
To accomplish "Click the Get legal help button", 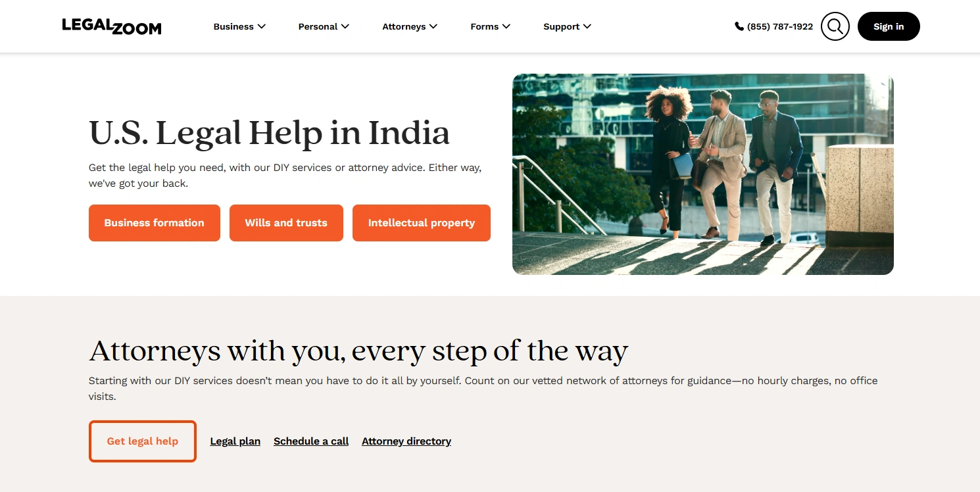I will pos(143,441).
